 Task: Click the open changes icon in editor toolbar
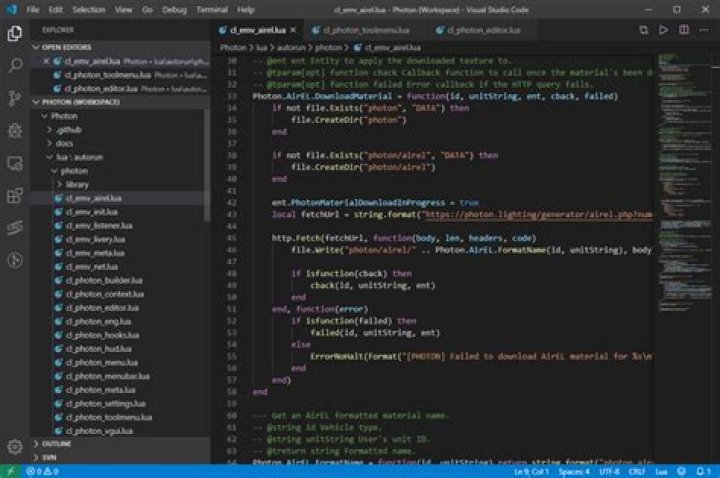pyautogui.click(x=643, y=30)
